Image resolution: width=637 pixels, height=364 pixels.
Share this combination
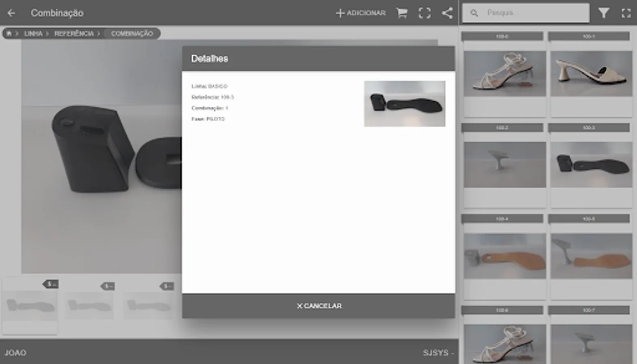point(447,13)
